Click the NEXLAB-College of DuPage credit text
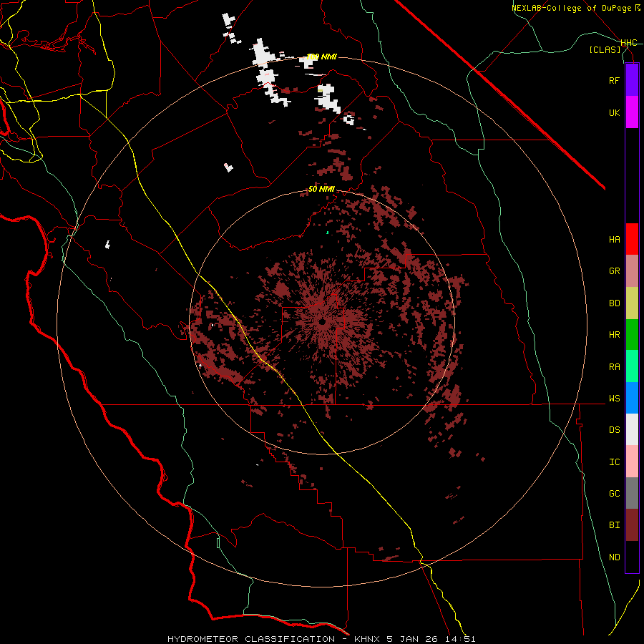The width and height of the screenshot is (644, 644). click(x=571, y=8)
